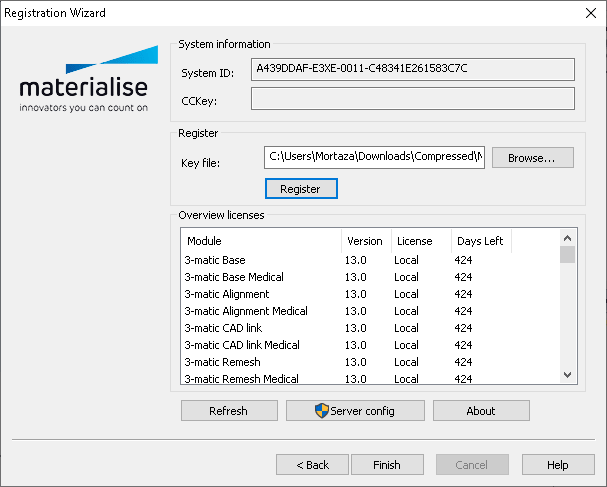607x487 pixels.
Task: Click the license list scrollbar thumb
Action: 568,254
